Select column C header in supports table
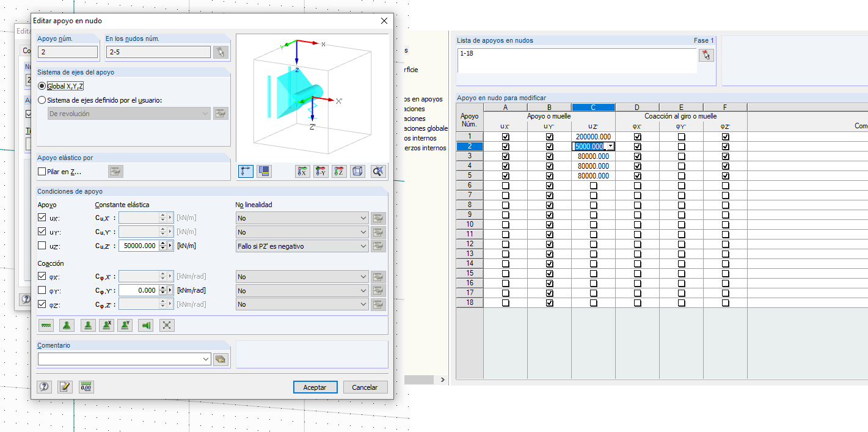 coord(593,108)
